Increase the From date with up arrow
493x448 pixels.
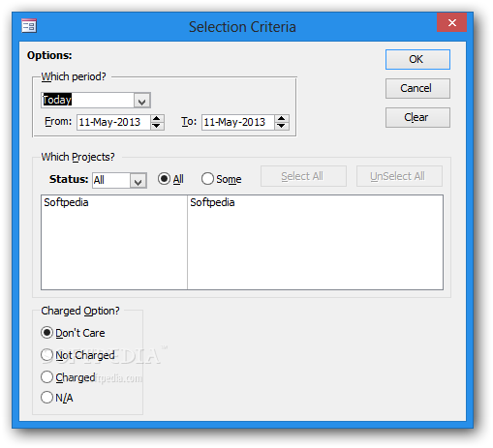[157, 118]
